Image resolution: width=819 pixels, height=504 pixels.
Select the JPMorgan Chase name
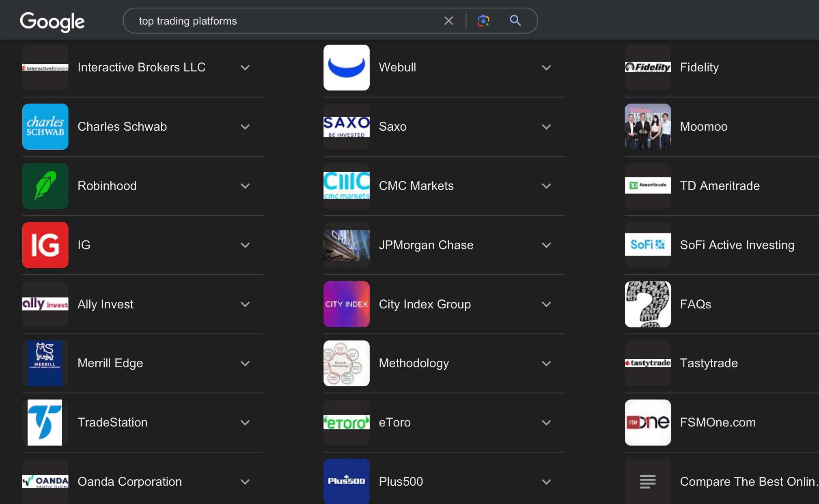[x=426, y=245]
